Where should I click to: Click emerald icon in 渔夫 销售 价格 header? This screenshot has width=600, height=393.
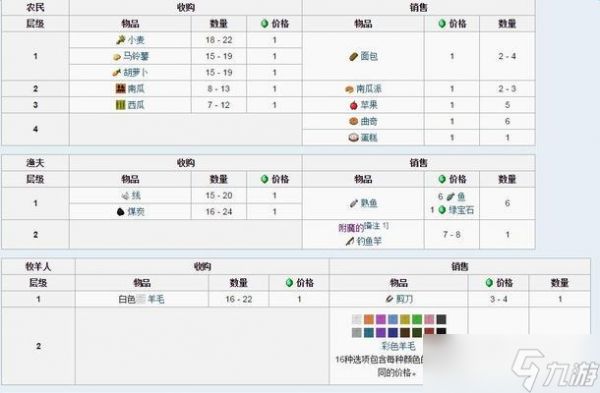click(442, 179)
